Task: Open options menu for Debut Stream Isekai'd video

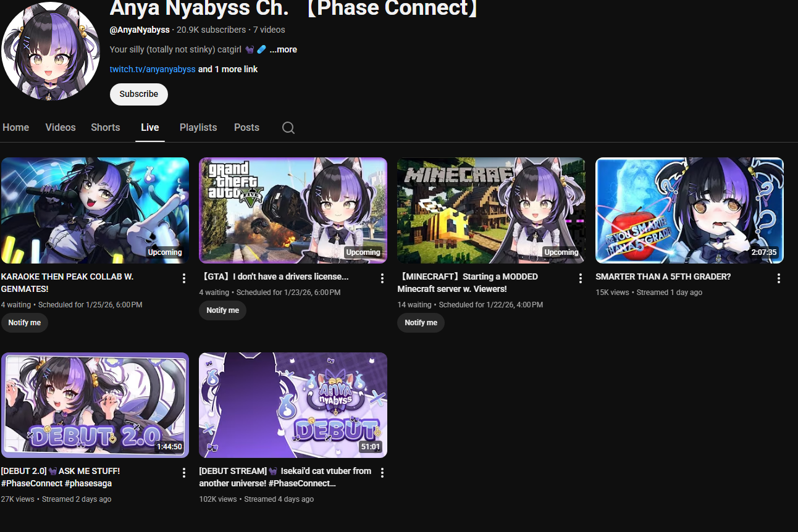Action: coord(382,473)
